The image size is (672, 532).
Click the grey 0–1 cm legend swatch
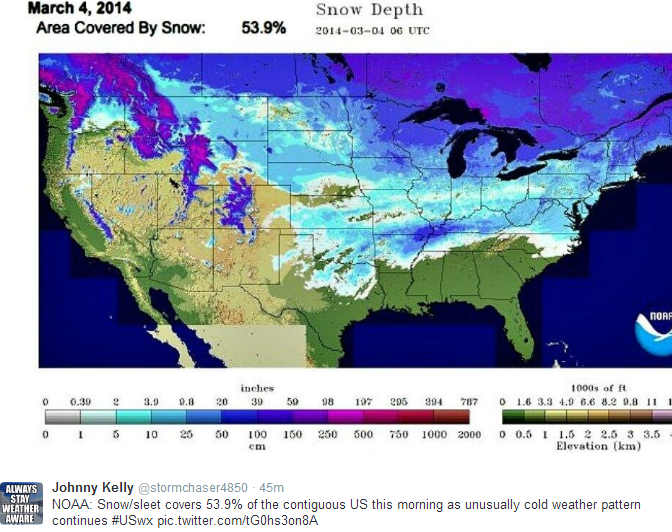63,417
